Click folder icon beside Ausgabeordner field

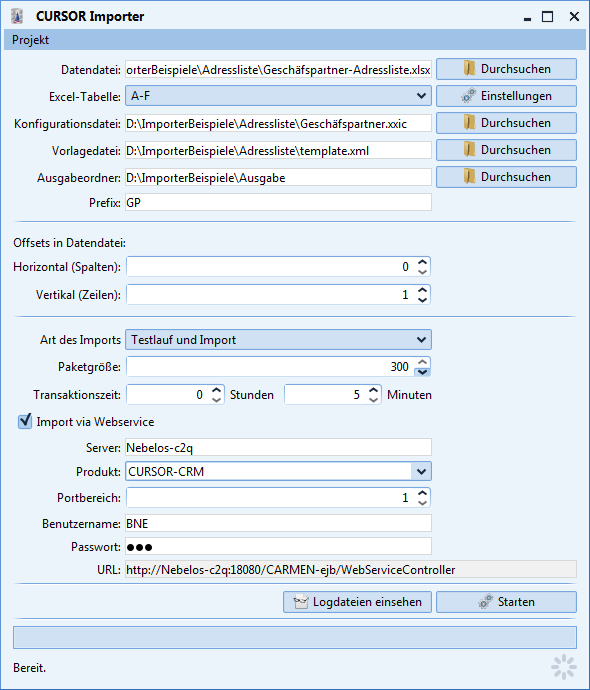tap(469, 177)
